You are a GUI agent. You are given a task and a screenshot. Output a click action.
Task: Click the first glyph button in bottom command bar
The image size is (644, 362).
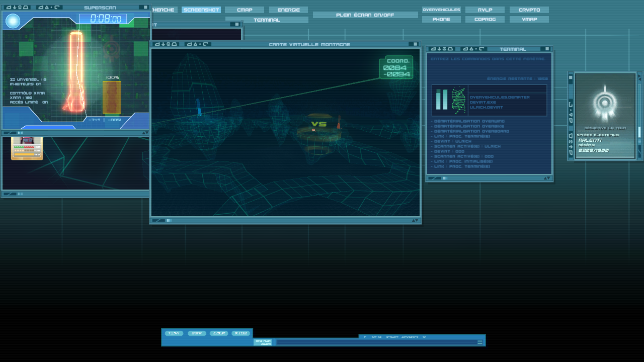click(x=174, y=333)
